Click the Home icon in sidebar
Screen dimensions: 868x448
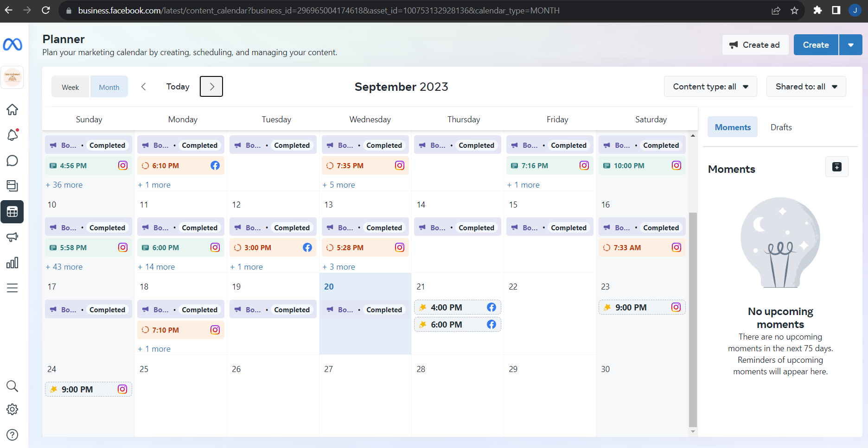pyautogui.click(x=13, y=110)
